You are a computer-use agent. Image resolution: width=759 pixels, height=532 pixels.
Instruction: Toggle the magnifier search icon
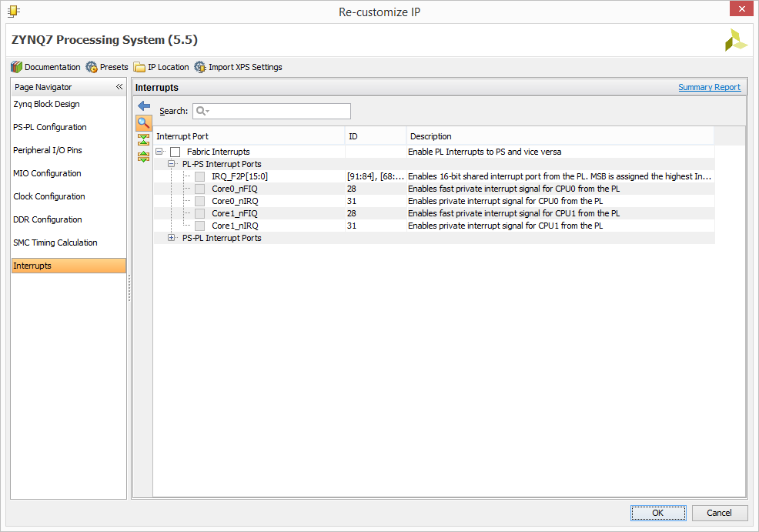coord(143,123)
